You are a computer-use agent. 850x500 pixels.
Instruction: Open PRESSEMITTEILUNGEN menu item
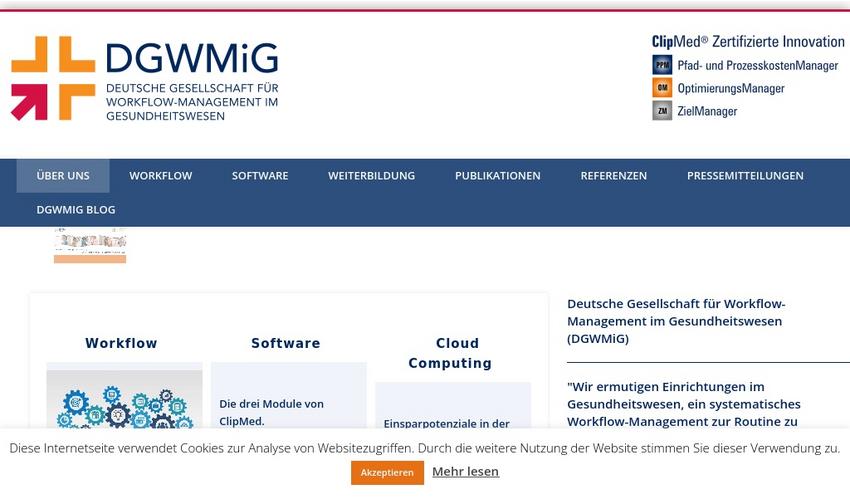tap(745, 176)
